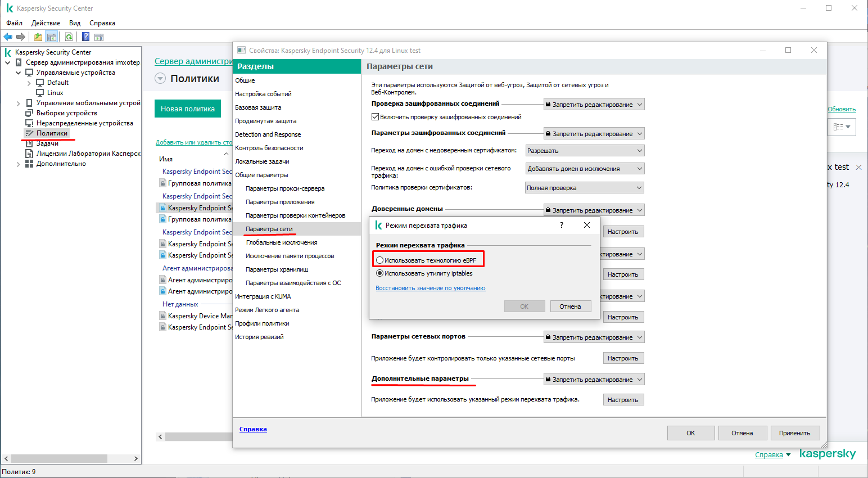Select Использовать технологию eBPF radio button
868x478 pixels.
pyautogui.click(x=379, y=260)
